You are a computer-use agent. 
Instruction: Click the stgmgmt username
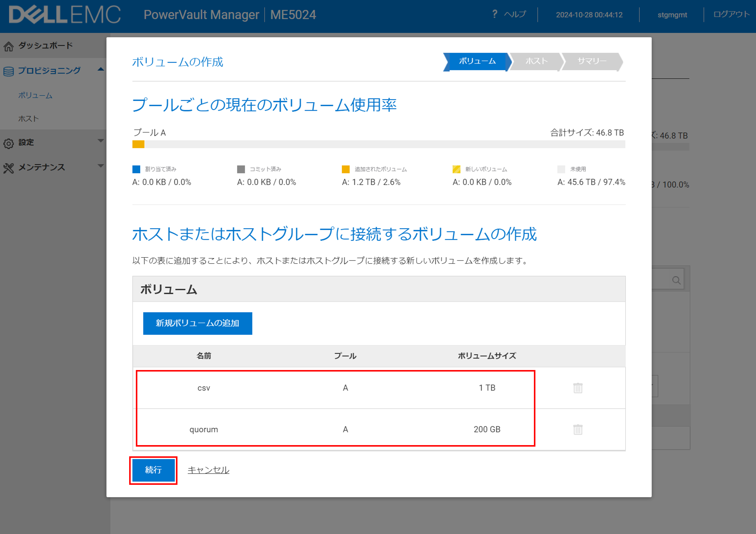pos(672,15)
